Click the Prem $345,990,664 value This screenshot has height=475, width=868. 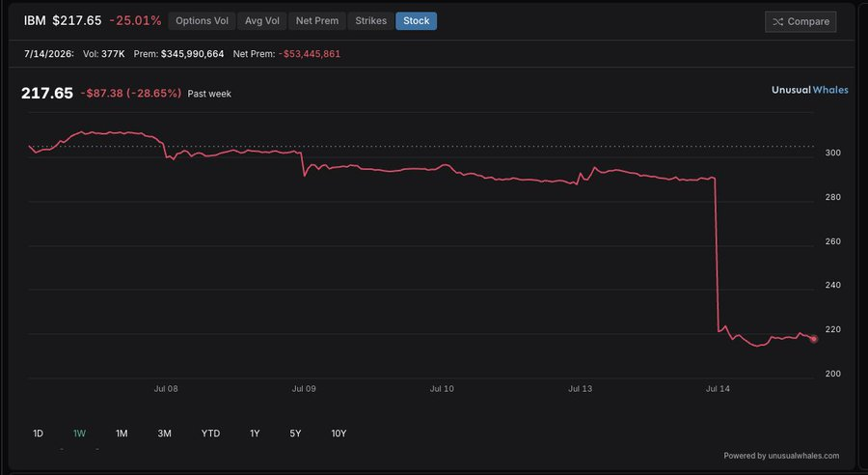click(178, 54)
